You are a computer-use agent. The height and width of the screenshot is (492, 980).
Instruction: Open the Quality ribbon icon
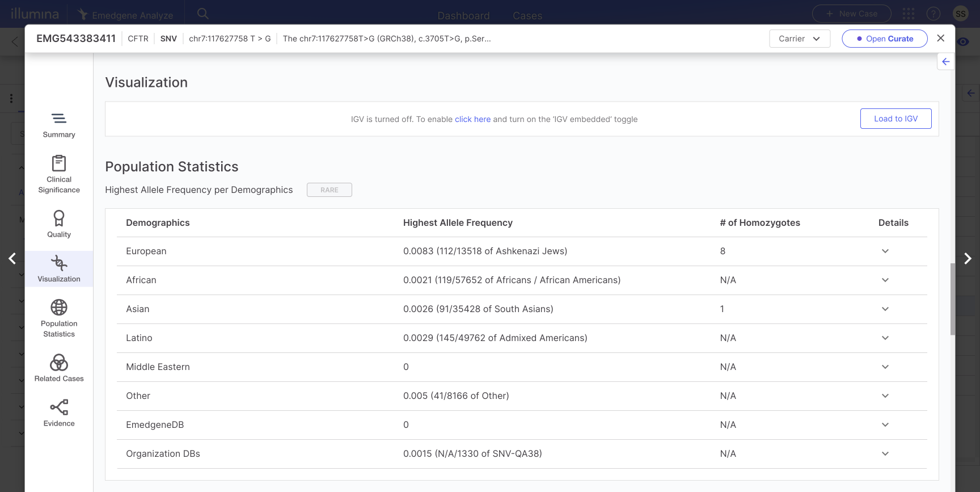click(59, 218)
